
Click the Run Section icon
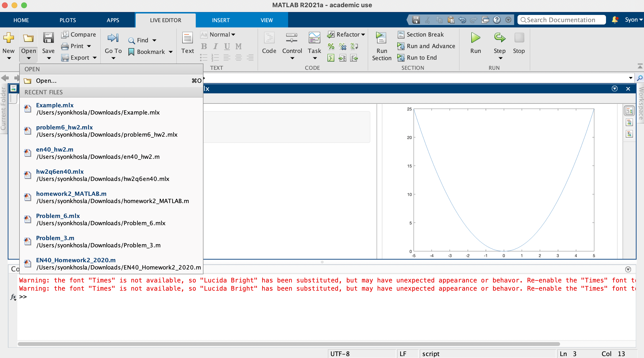(381, 38)
